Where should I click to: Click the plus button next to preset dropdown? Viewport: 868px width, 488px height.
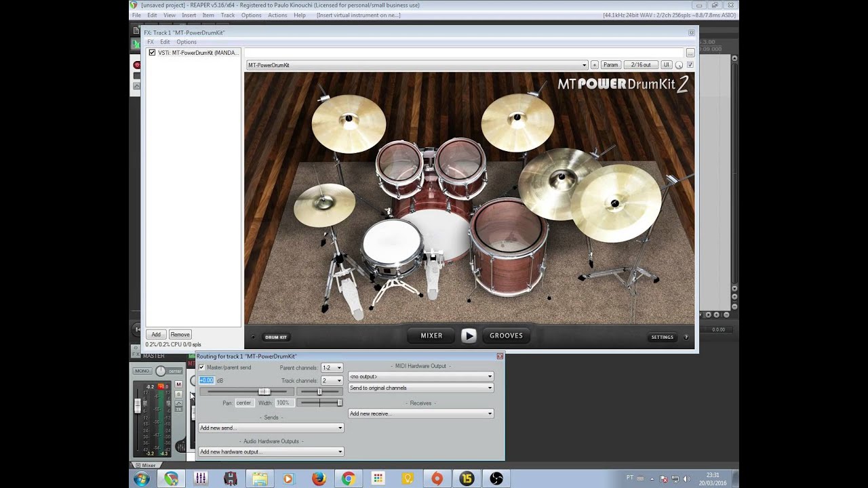click(595, 65)
